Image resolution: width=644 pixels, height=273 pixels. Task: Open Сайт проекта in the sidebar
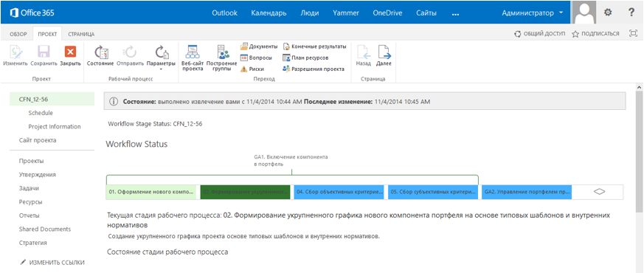38,140
